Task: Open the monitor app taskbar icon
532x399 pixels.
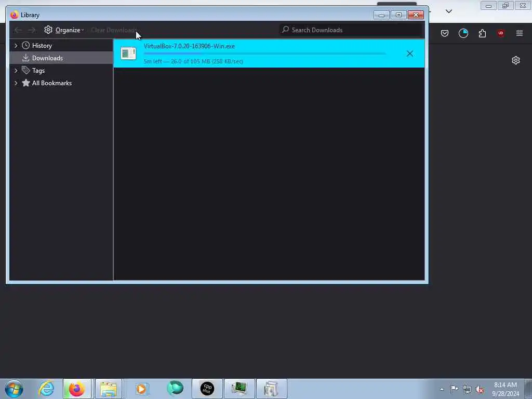Action: pos(239,389)
